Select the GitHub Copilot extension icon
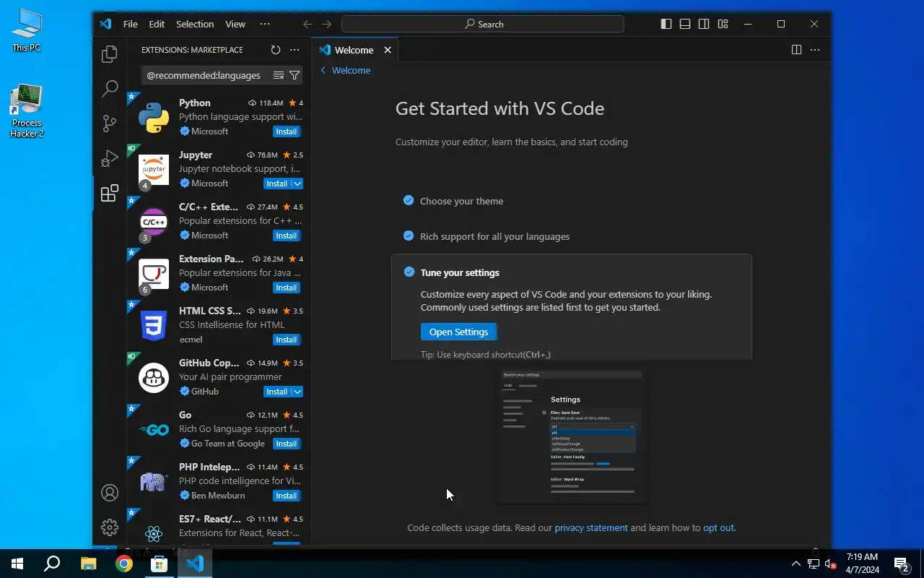924x578 pixels. (x=154, y=377)
